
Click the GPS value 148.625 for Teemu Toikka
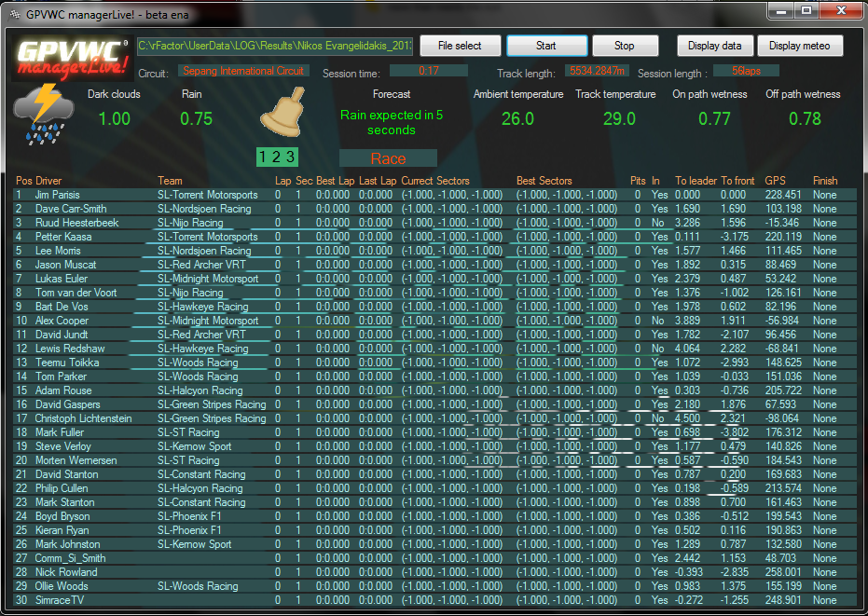[783, 363]
